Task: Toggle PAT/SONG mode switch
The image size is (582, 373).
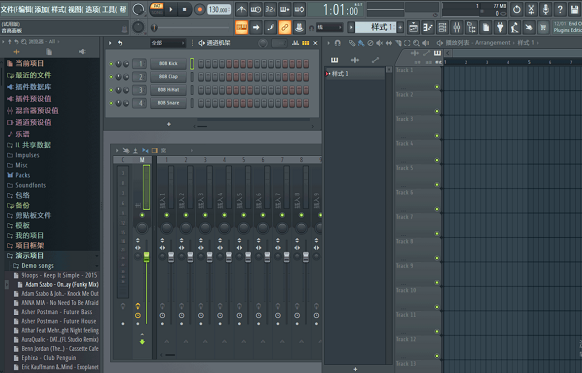Action: pos(157,9)
